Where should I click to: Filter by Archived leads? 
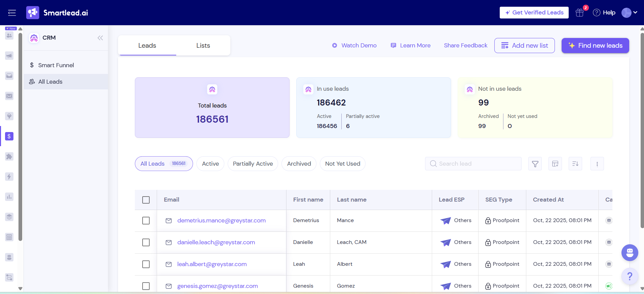pos(299,164)
